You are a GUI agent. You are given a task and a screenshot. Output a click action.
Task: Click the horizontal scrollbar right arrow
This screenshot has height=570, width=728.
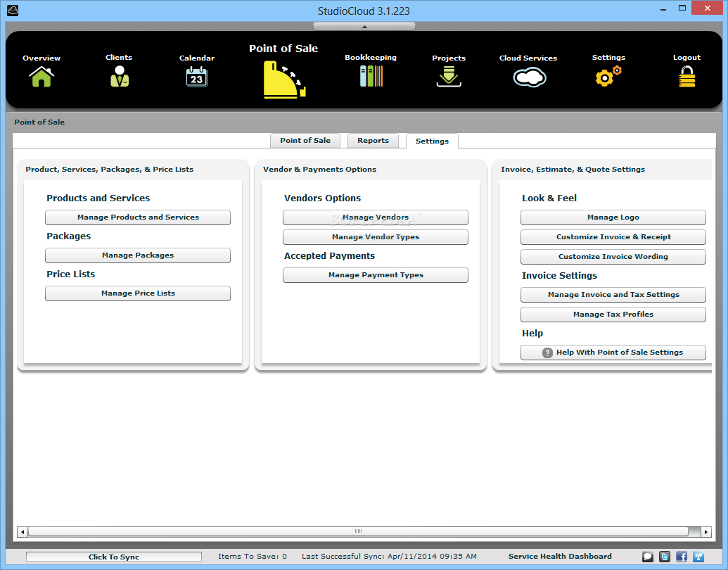coord(706,532)
